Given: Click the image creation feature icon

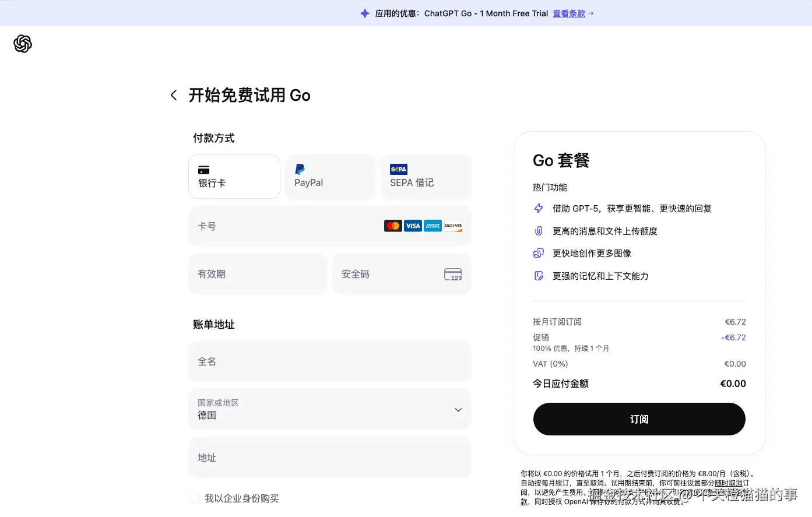Looking at the screenshot, I should (x=538, y=253).
